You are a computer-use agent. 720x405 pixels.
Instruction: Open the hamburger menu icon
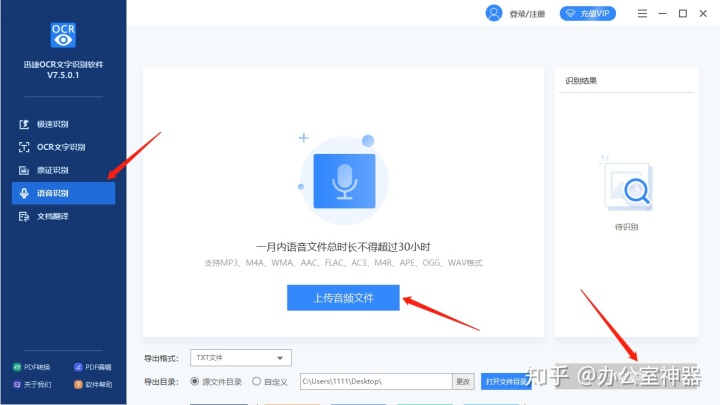(x=642, y=13)
